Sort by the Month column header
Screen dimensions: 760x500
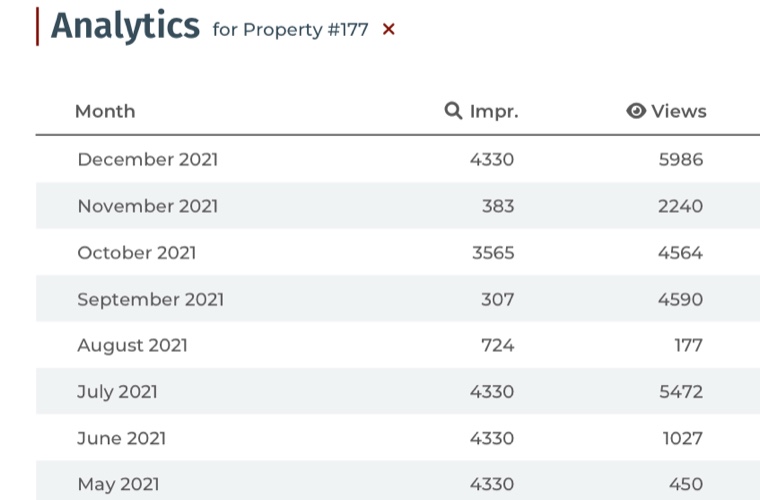coord(105,111)
